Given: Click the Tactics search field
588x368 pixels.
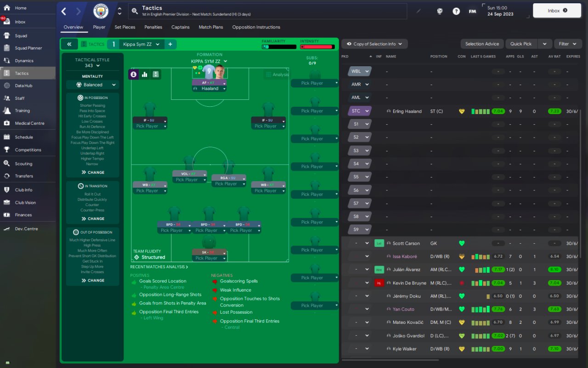Looking at the screenshot, I should [x=267, y=11].
